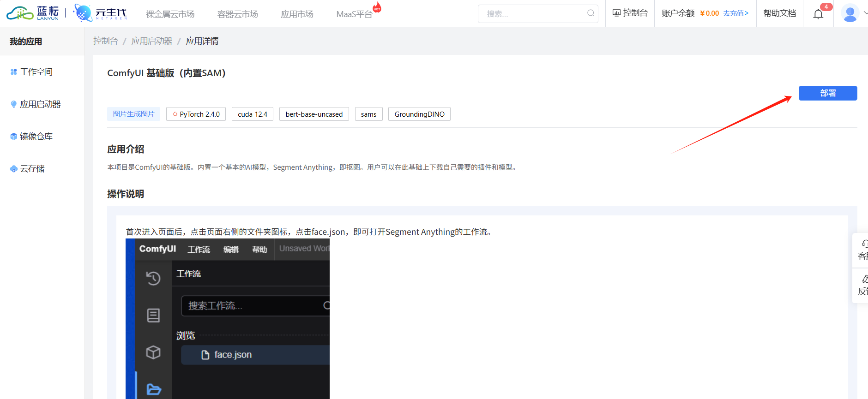
Task: Focus the 搜索 search input field
Action: coord(538,14)
